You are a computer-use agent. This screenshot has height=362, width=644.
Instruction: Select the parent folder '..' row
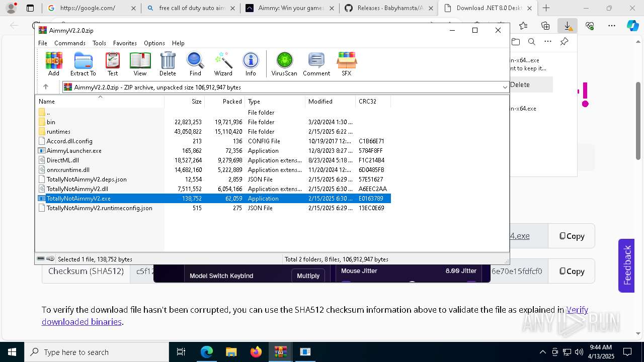point(213,113)
